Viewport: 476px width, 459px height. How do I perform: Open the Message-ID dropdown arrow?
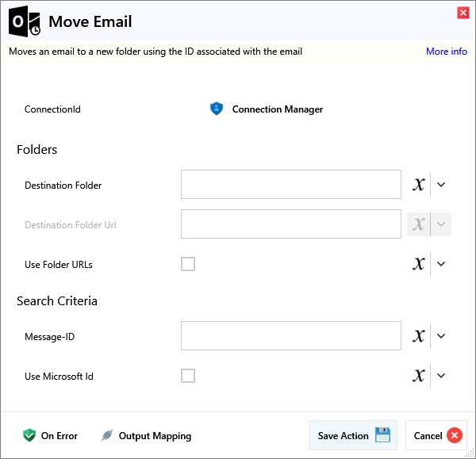click(442, 336)
